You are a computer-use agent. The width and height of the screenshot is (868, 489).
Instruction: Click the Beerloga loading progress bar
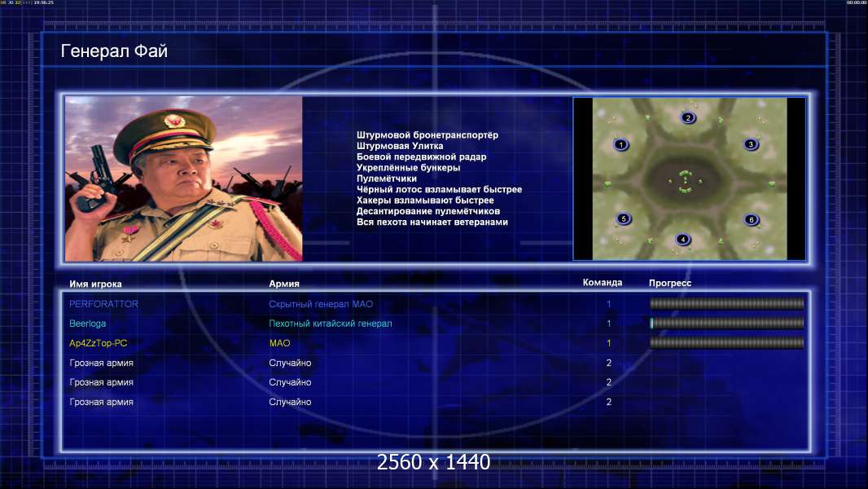click(x=726, y=323)
